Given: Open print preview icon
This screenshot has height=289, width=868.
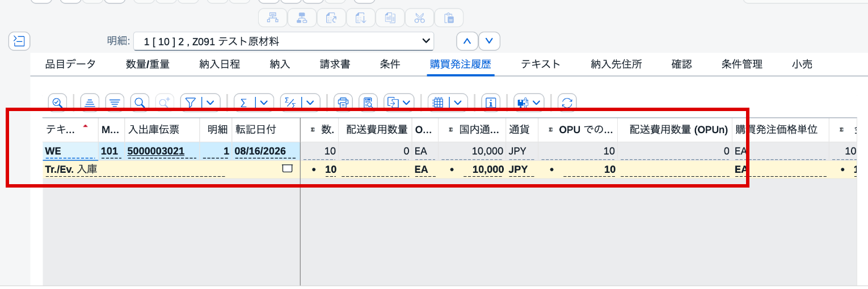Looking at the screenshot, I should coord(368,103).
